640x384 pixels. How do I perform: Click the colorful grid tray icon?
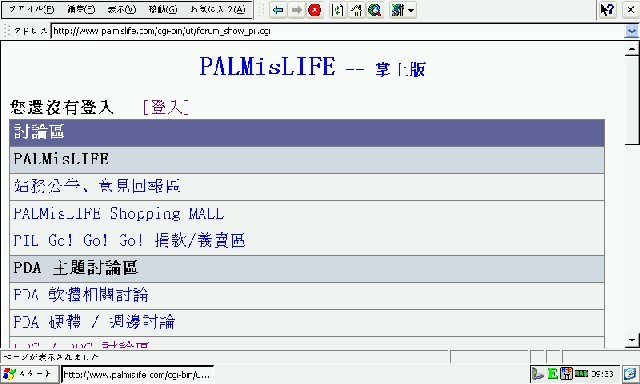coord(566,373)
